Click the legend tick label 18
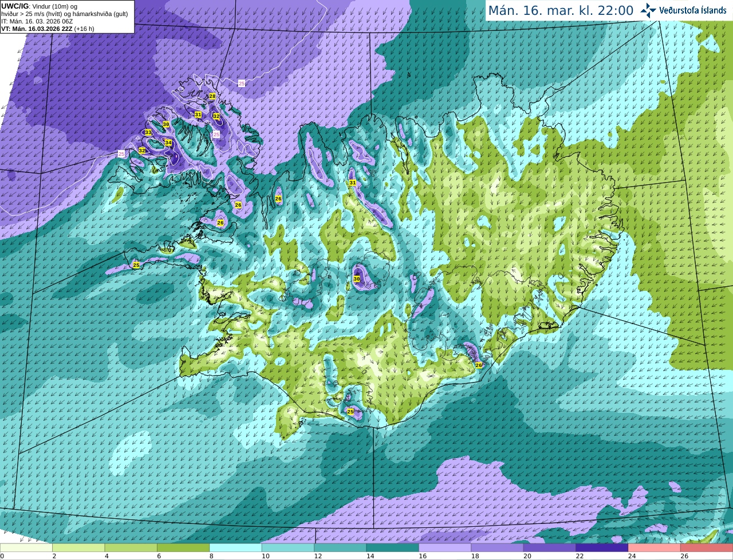Screen dimensions: 733x560 [x=475, y=556]
